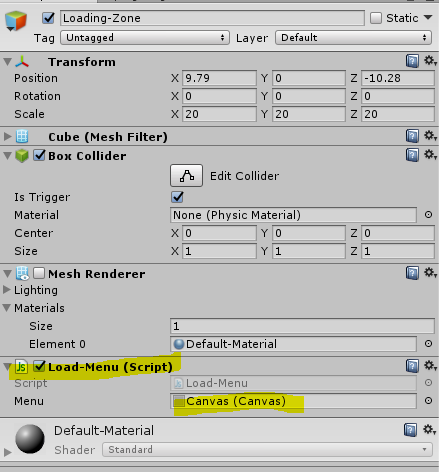Image resolution: width=439 pixels, height=472 pixels.
Task: Click Mesh Renderer help book icon
Action: pyautogui.click(x=412, y=273)
